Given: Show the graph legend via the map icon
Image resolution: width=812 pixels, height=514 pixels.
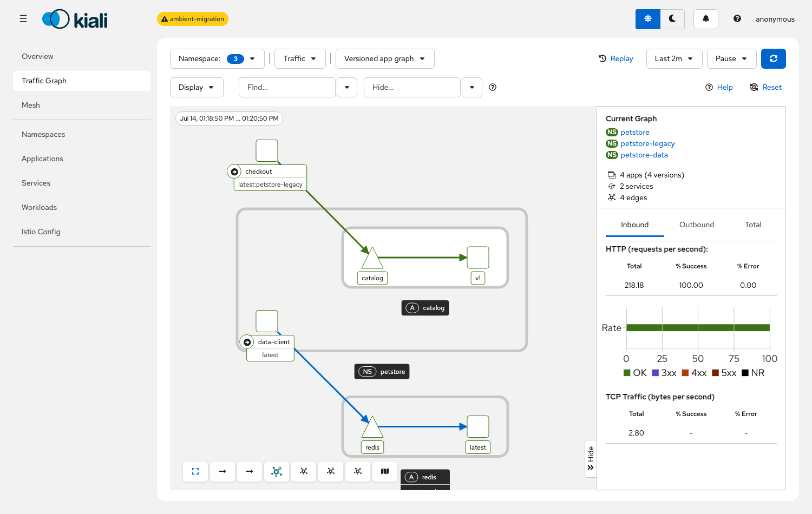Looking at the screenshot, I should [x=385, y=471].
